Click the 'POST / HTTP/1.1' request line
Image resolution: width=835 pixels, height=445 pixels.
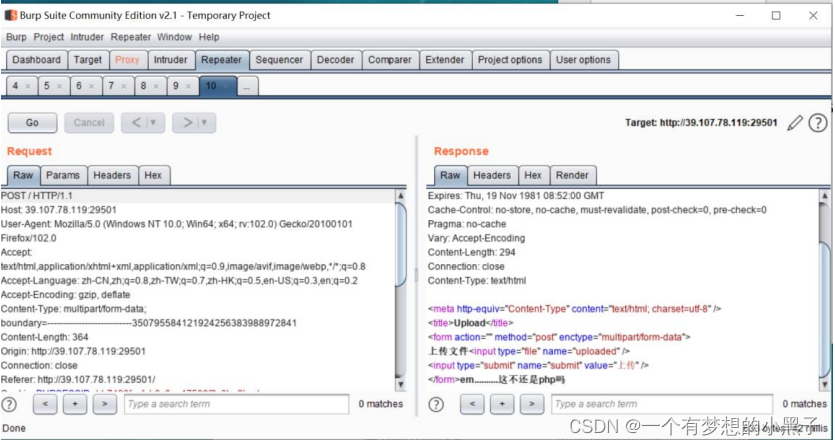pyautogui.click(x=37, y=196)
